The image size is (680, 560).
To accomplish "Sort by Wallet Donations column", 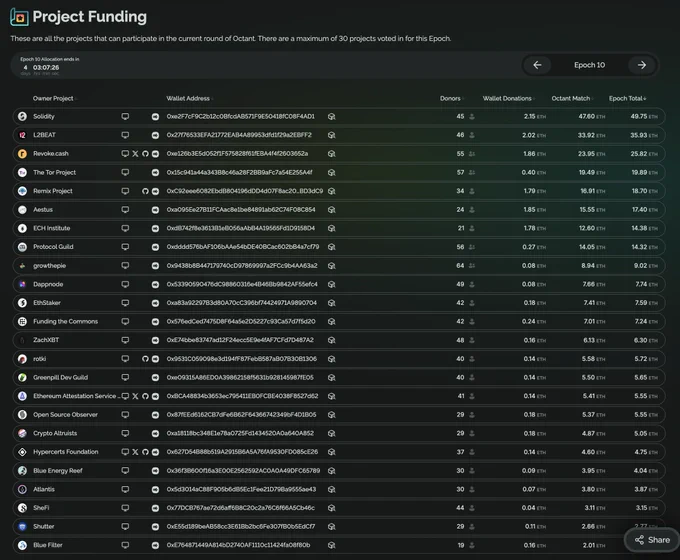I will click(x=508, y=98).
